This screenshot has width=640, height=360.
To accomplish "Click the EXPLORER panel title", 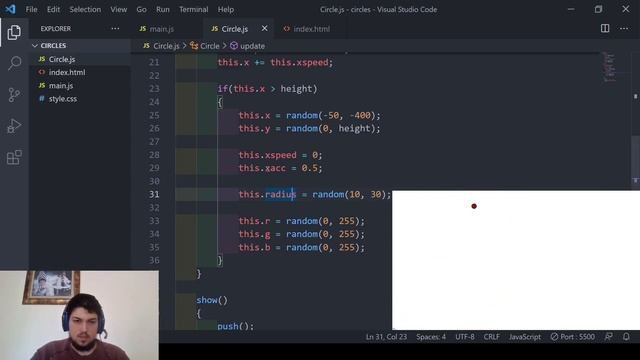I will click(x=56, y=29).
